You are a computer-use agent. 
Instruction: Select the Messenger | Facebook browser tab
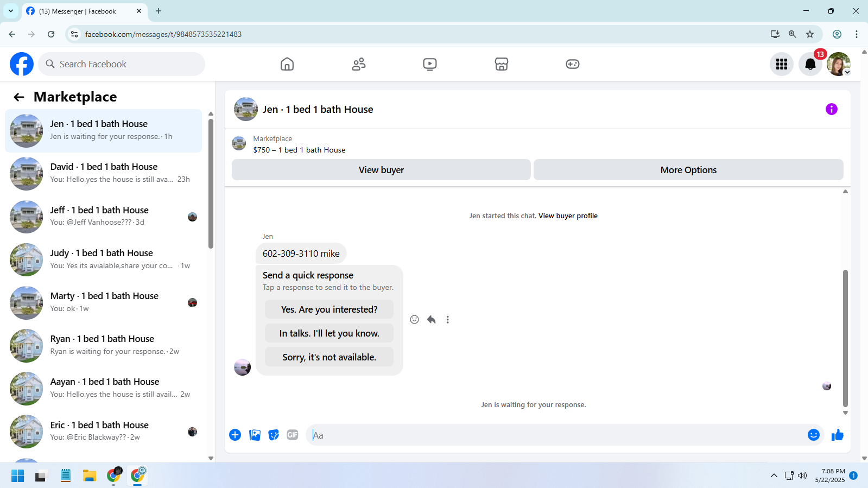coord(84,11)
